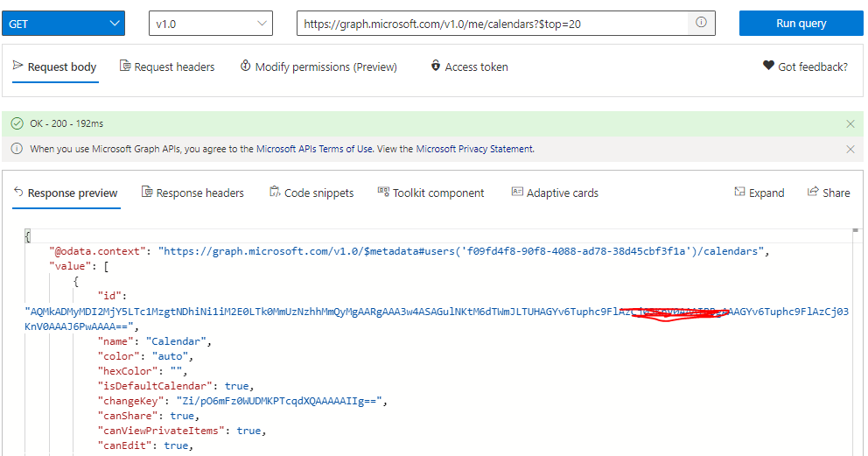Click the "OK - 200 - 192ms" status text
This screenshot has width=868, height=456.
pyautogui.click(x=66, y=124)
